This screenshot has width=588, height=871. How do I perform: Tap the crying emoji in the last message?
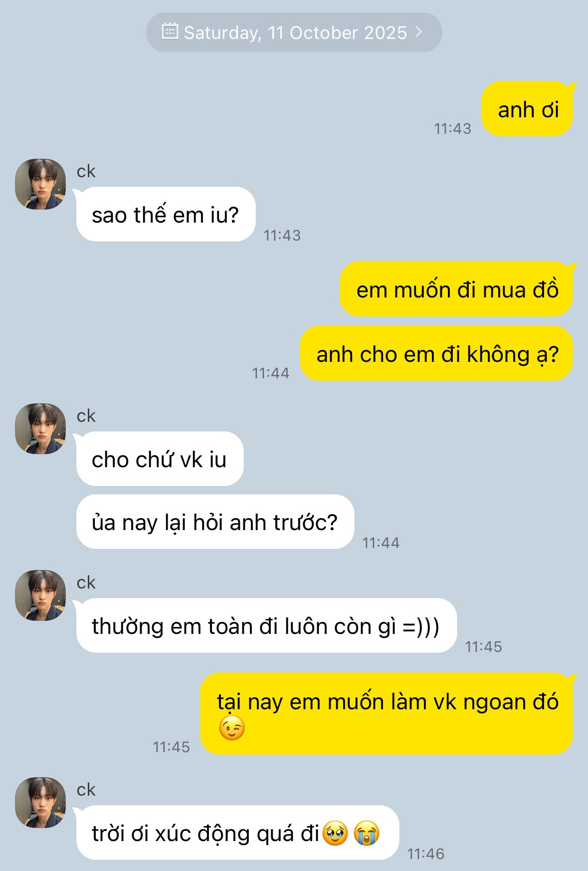pos(367,833)
